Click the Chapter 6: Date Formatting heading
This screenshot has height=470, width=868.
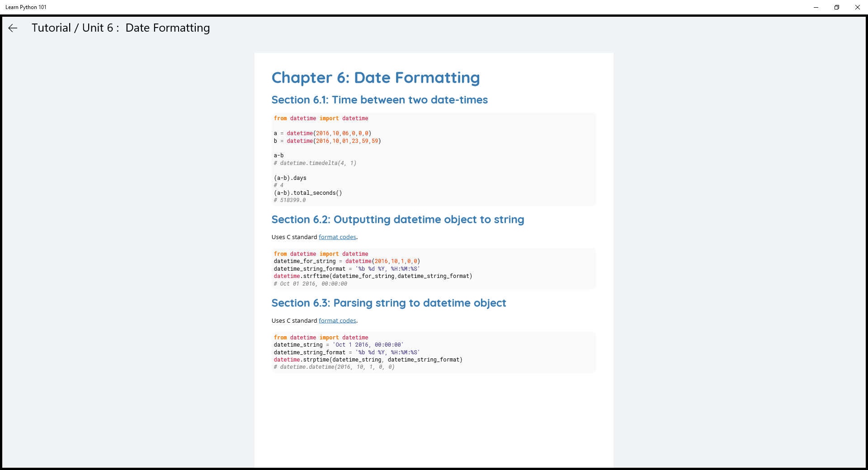click(x=375, y=78)
